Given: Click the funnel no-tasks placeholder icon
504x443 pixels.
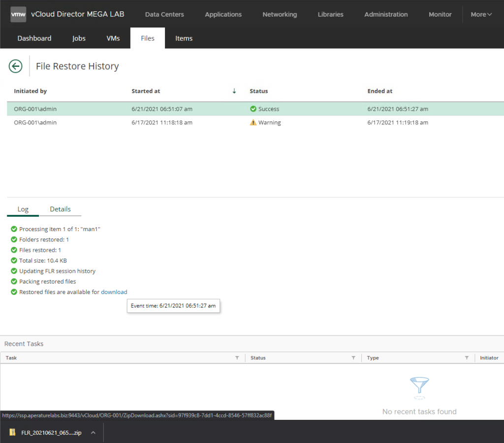Looking at the screenshot, I should 419,388.
